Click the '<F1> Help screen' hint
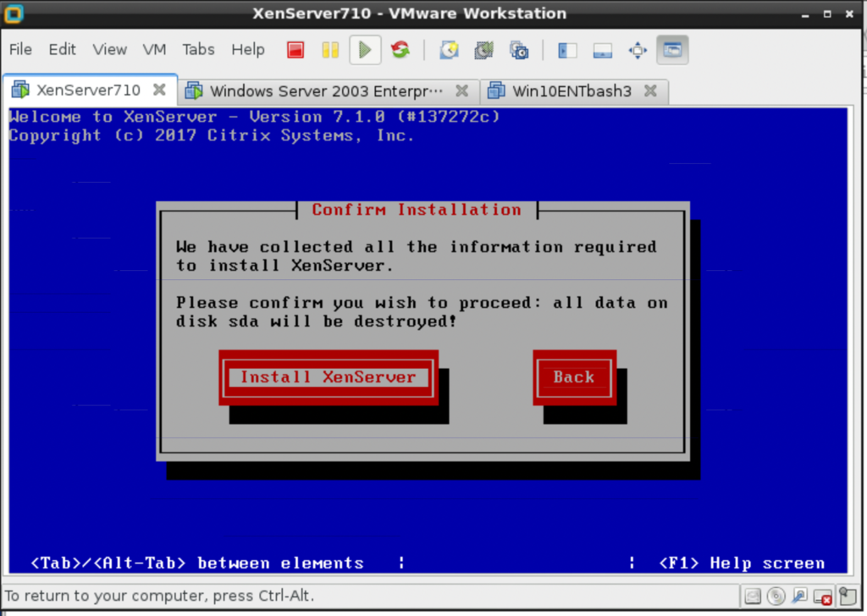Viewport: 867px width, 616px height. tap(742, 563)
